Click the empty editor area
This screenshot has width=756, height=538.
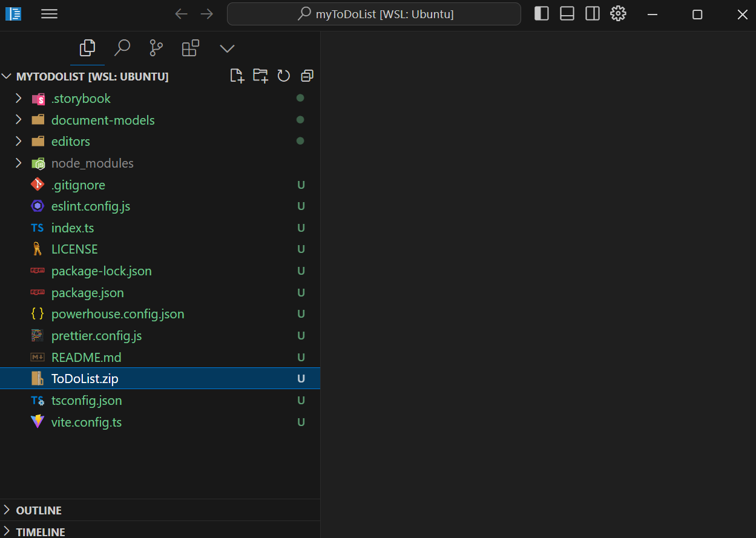coord(538,284)
